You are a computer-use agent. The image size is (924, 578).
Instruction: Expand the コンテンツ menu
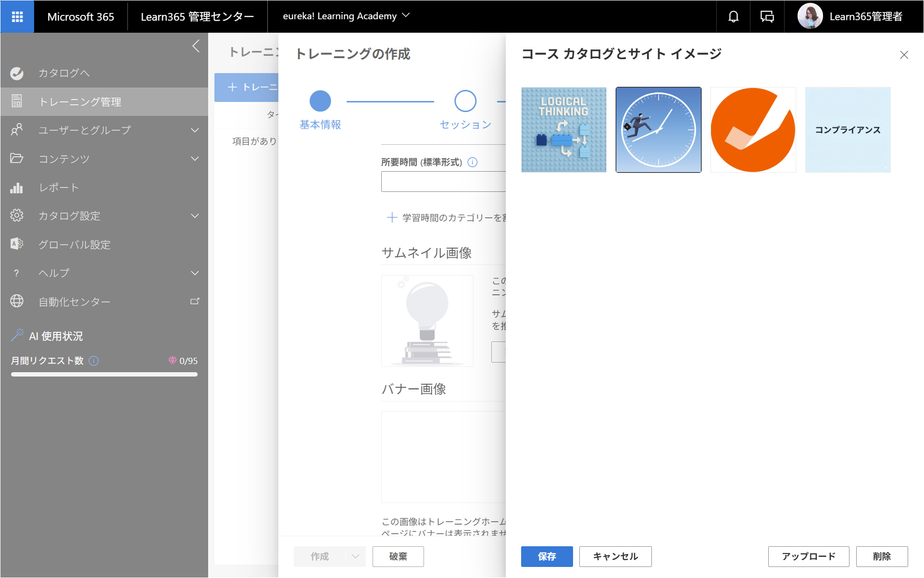pos(195,159)
